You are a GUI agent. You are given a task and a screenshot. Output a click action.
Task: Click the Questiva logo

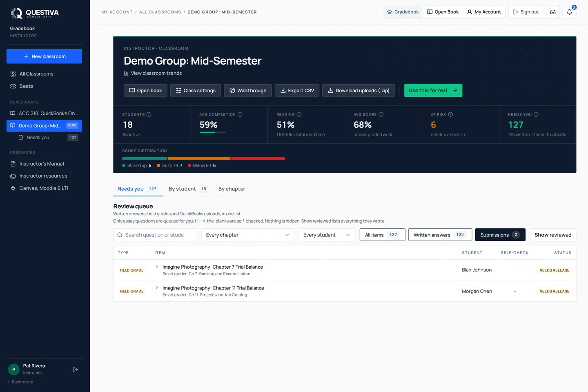click(x=35, y=13)
